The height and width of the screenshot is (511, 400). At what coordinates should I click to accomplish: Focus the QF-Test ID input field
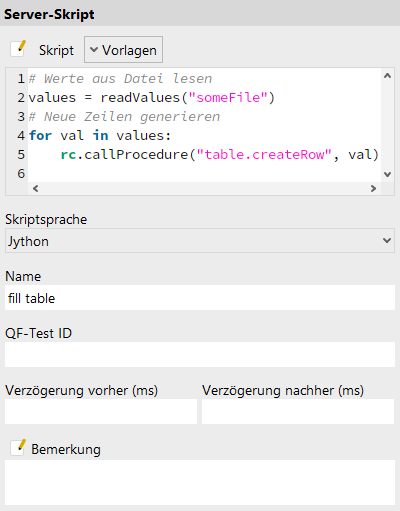tap(200, 355)
